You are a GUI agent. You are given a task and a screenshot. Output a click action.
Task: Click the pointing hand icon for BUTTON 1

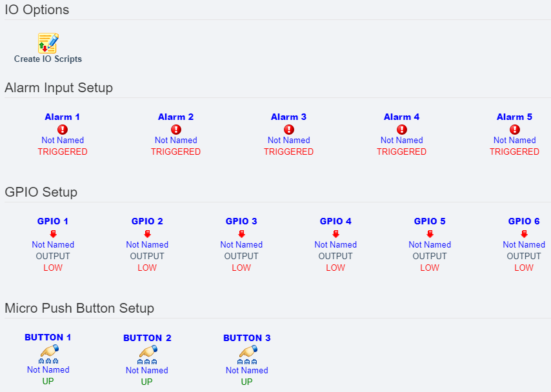(48, 351)
